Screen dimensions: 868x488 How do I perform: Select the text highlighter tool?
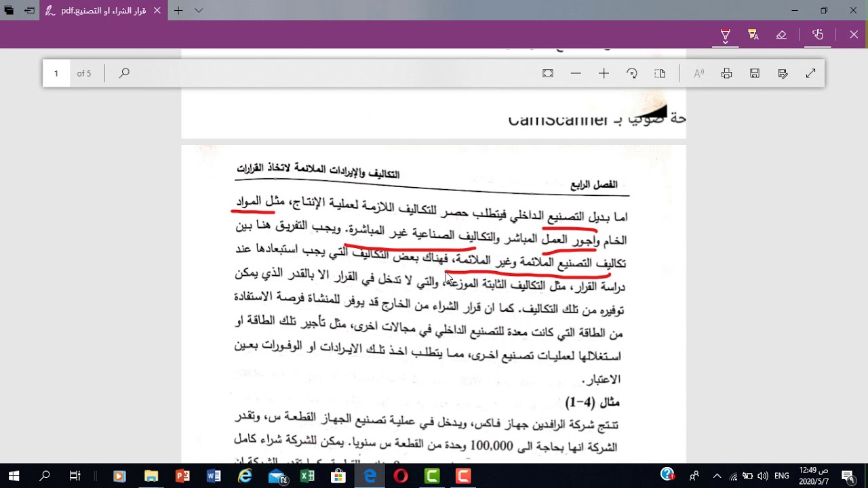pos(753,35)
